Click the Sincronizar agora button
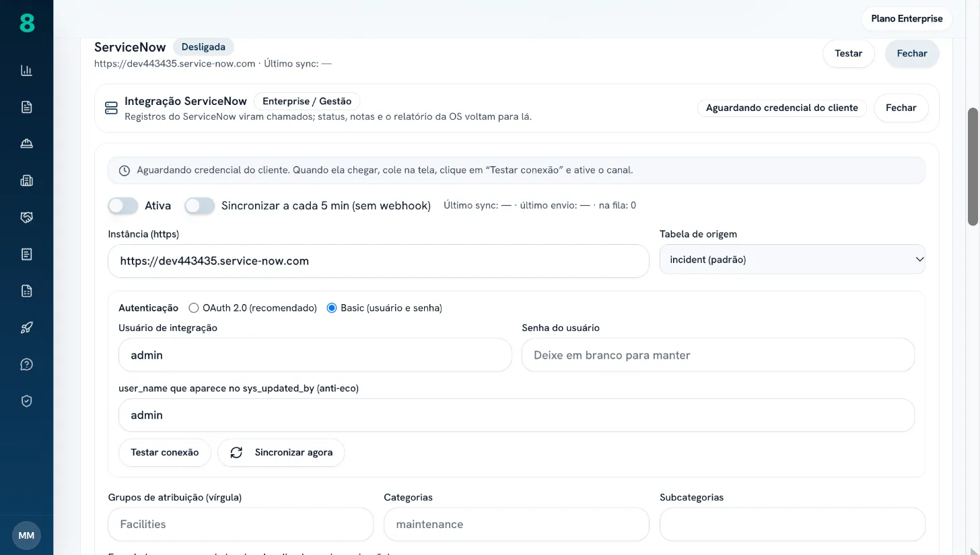The height and width of the screenshot is (555, 980). coord(281,453)
